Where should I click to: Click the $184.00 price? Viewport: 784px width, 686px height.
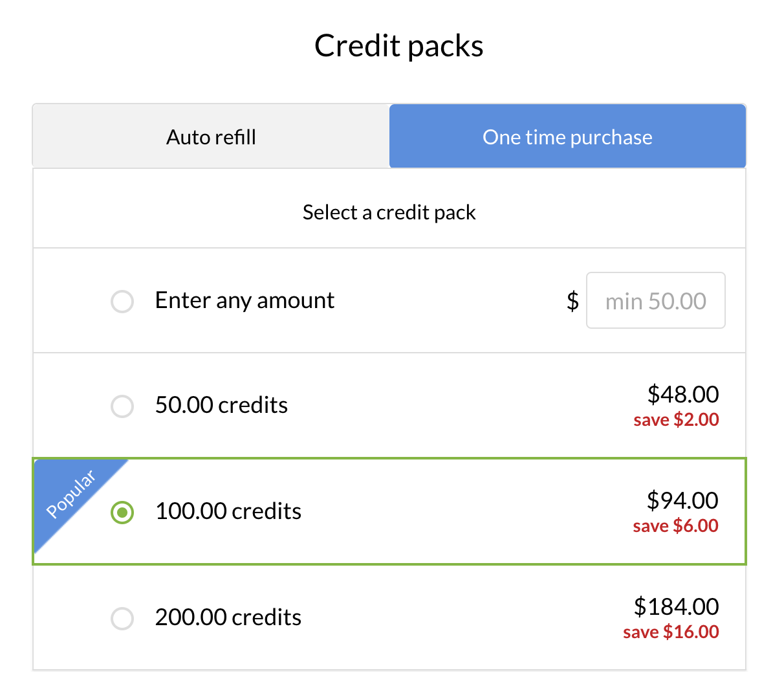point(676,606)
